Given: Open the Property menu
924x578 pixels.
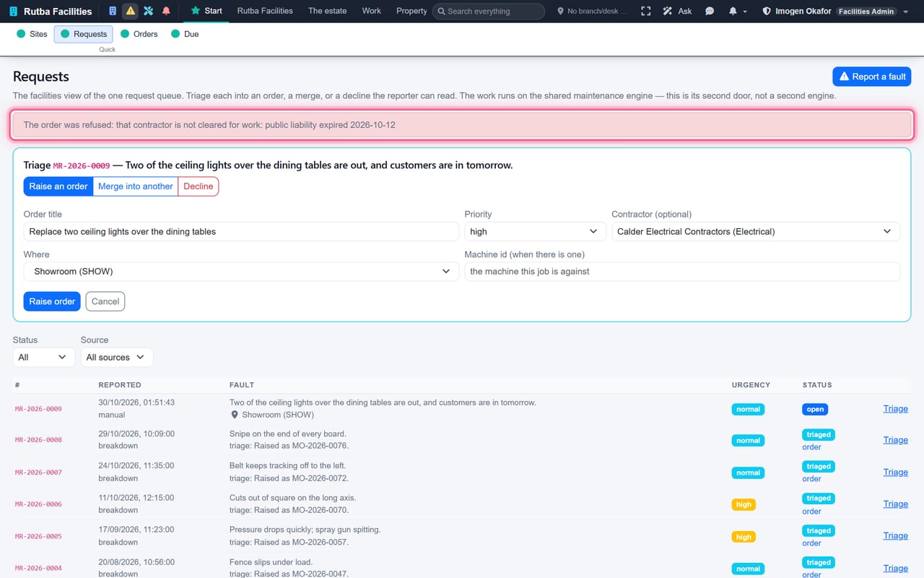Looking at the screenshot, I should click(x=411, y=11).
